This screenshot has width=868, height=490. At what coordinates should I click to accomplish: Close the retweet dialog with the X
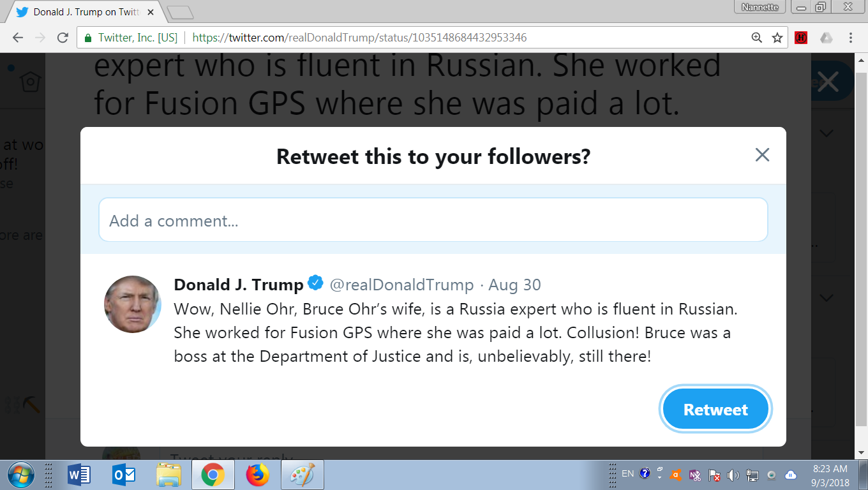pyautogui.click(x=762, y=155)
